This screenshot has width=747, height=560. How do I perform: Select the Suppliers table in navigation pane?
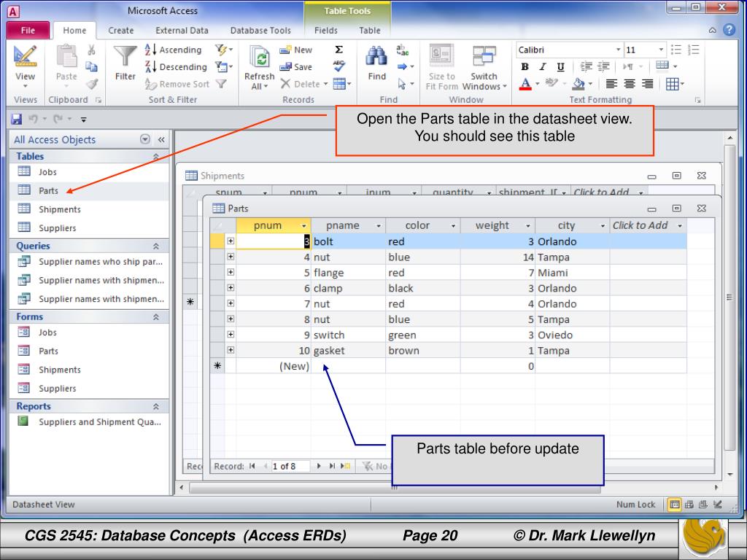[x=89, y=227]
